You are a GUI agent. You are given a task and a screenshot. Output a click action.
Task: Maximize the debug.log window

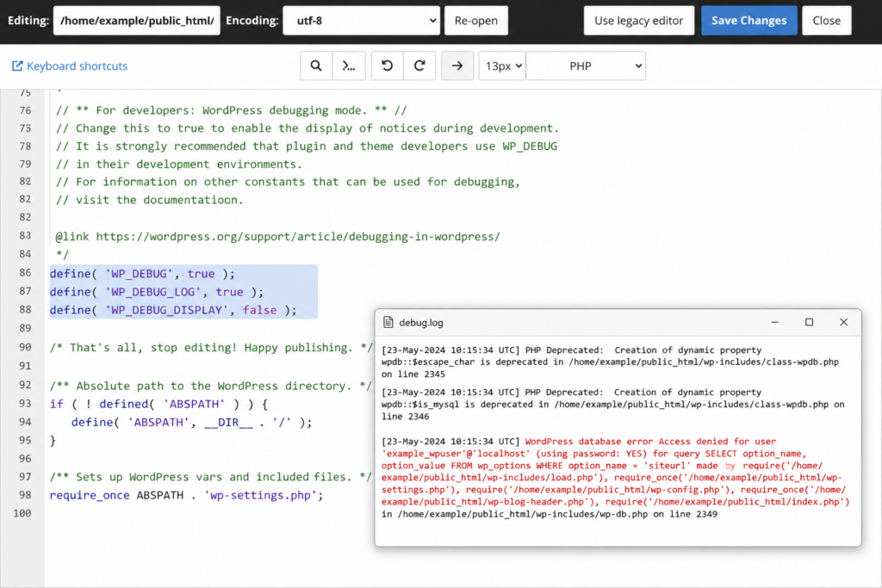point(809,322)
